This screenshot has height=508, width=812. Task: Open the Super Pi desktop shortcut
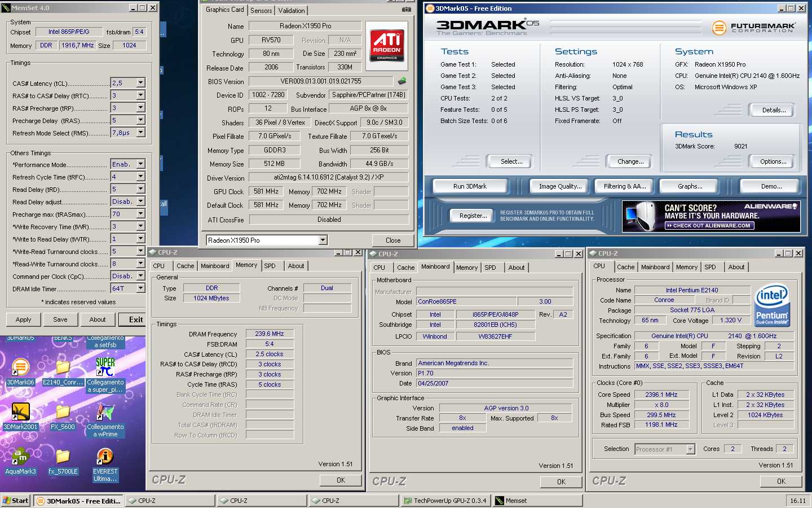pos(105,375)
